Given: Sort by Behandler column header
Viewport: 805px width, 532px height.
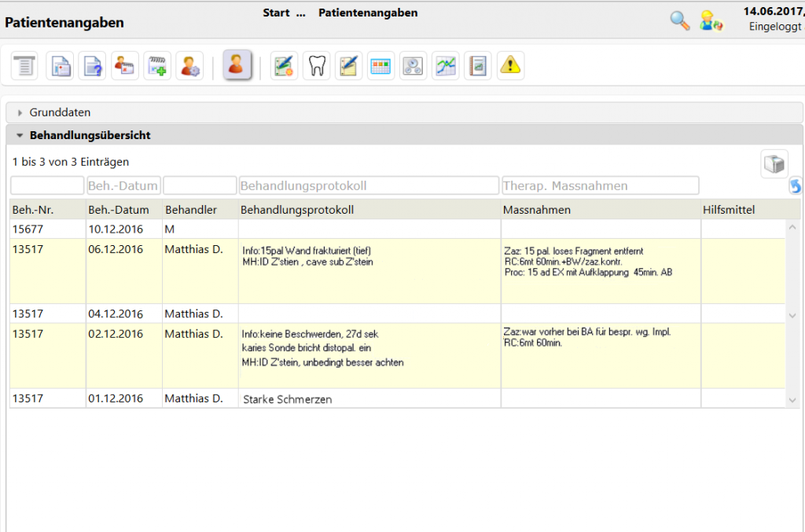Looking at the screenshot, I should pyautogui.click(x=191, y=210).
